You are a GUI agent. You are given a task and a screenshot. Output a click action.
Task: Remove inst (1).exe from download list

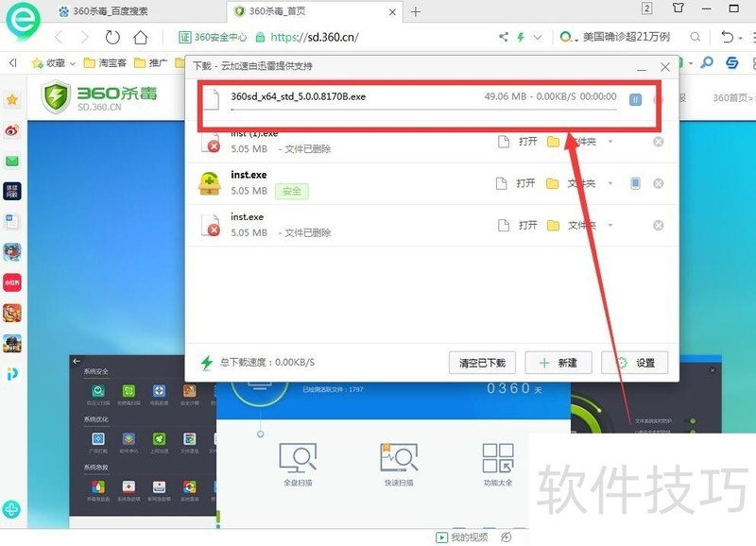pyautogui.click(x=658, y=142)
